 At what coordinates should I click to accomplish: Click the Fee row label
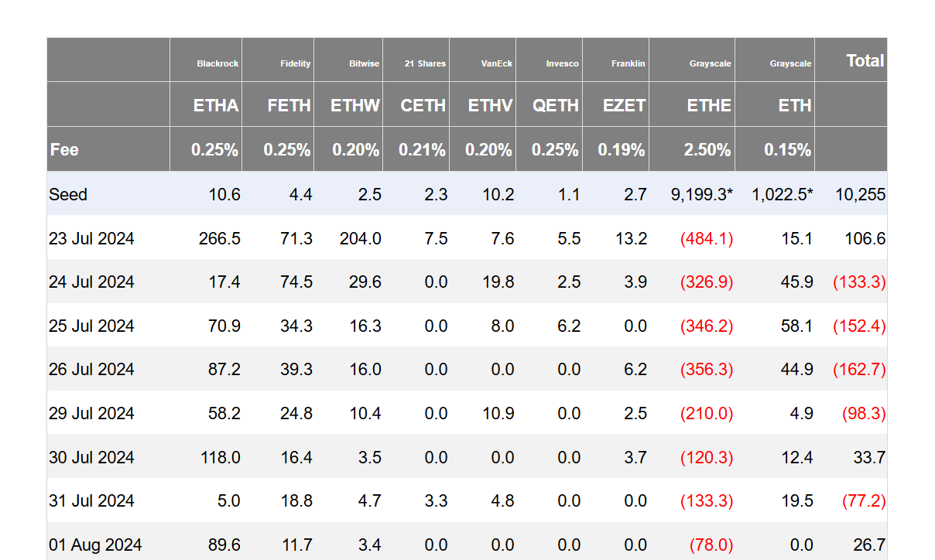[x=64, y=149]
